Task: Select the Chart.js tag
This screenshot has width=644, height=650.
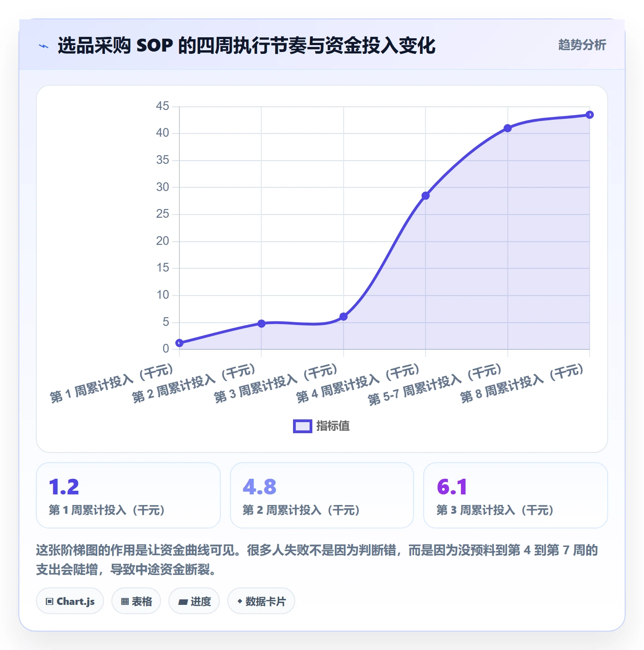Action: pyautogui.click(x=70, y=601)
